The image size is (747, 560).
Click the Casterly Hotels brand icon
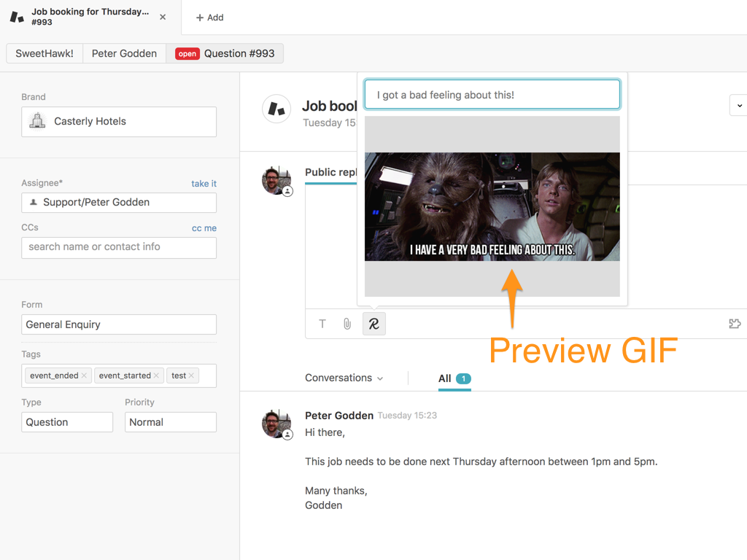[x=37, y=121]
